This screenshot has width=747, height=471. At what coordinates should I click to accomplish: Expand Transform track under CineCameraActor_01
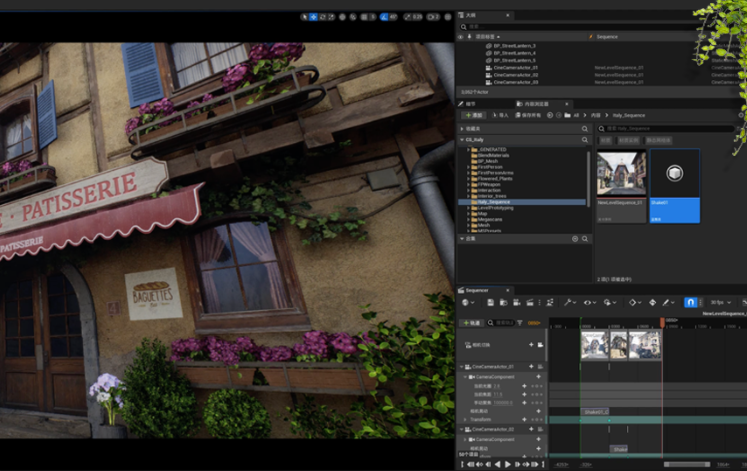pos(465,420)
